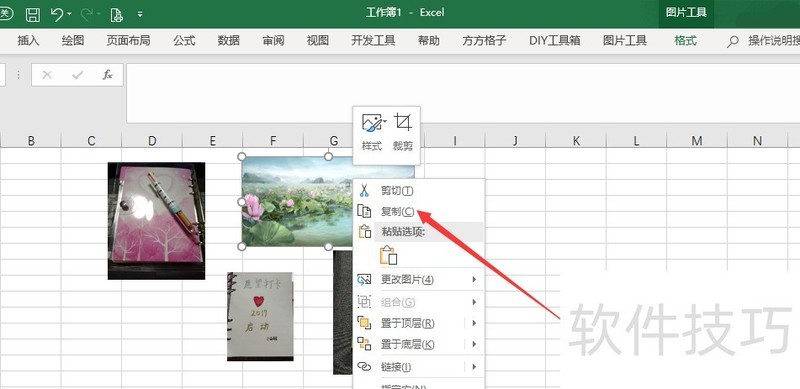Screen dimensions: 800x389
Task: Click the scissors cut icon
Action: click(x=364, y=191)
